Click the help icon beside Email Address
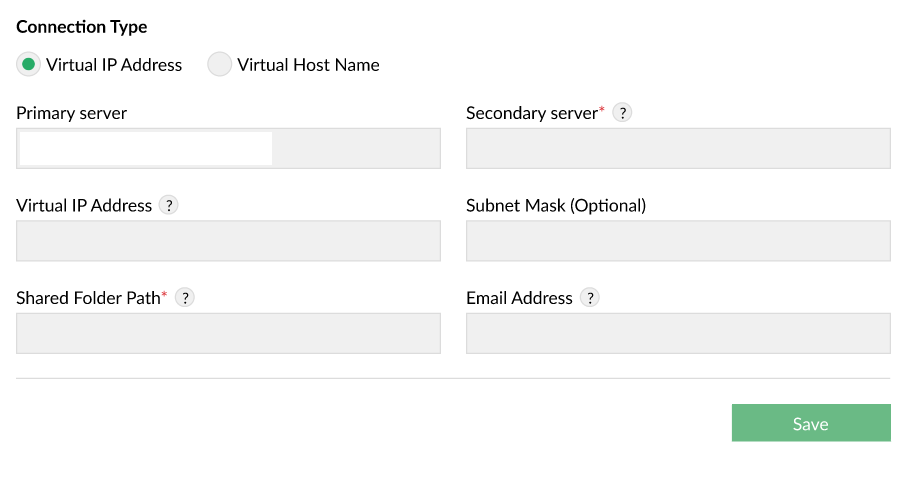 (590, 297)
